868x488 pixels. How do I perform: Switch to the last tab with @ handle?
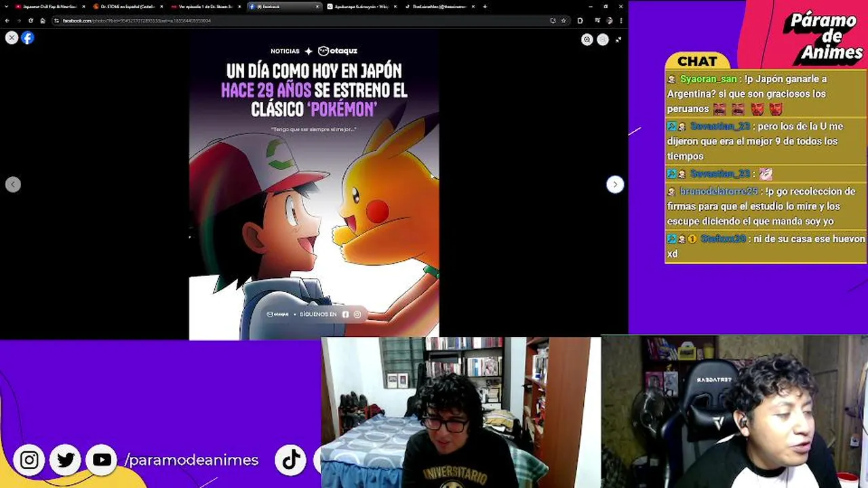coord(440,7)
